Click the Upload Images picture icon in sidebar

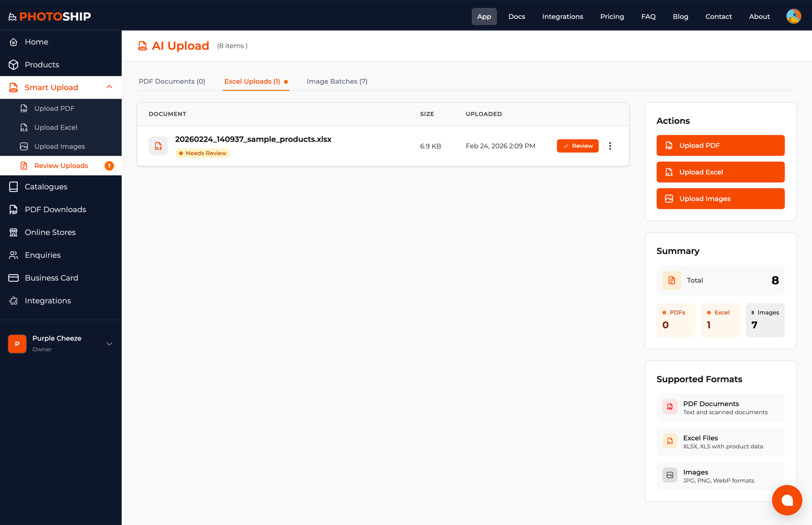[24, 146]
